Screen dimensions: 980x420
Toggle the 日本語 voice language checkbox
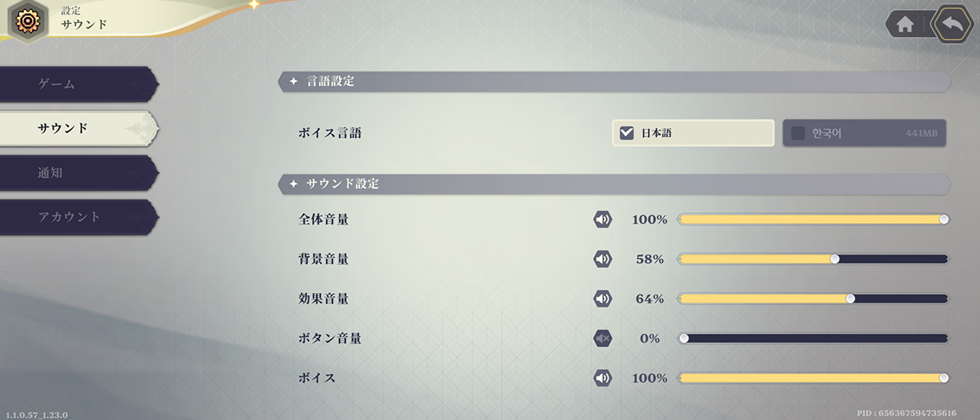tap(627, 133)
